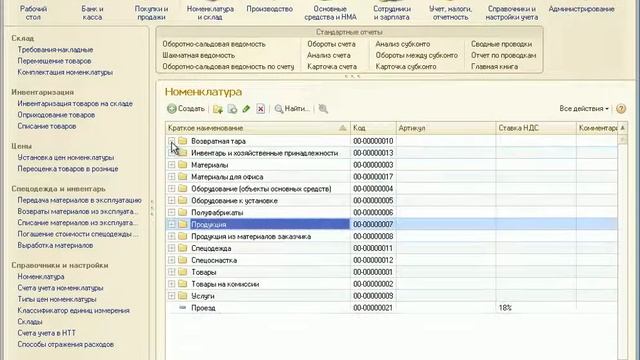Screen dimensions: 640x360
Task: Select the code cell 00-00000021
Action: tap(373, 307)
